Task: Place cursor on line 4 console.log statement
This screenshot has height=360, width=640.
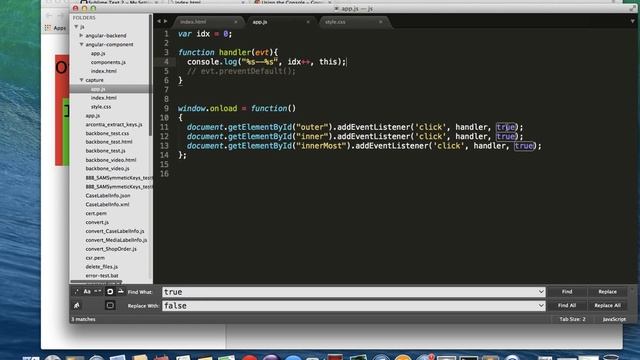Action: pos(267,62)
